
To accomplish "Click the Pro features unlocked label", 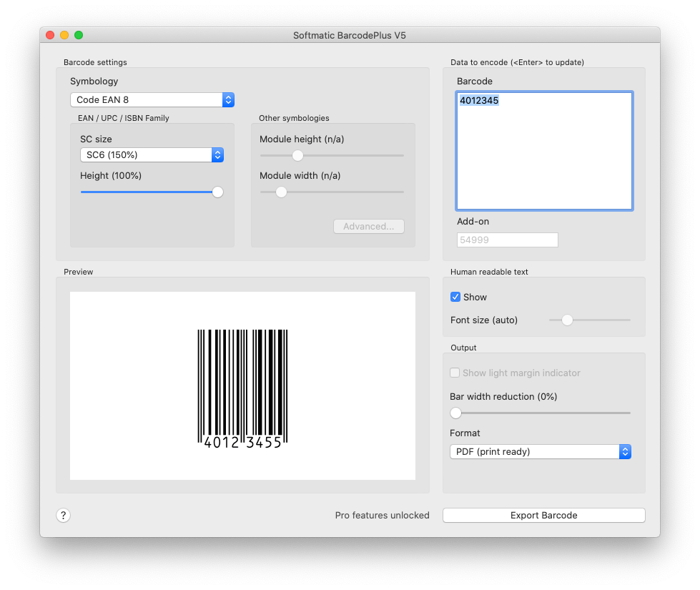I will pyautogui.click(x=383, y=515).
